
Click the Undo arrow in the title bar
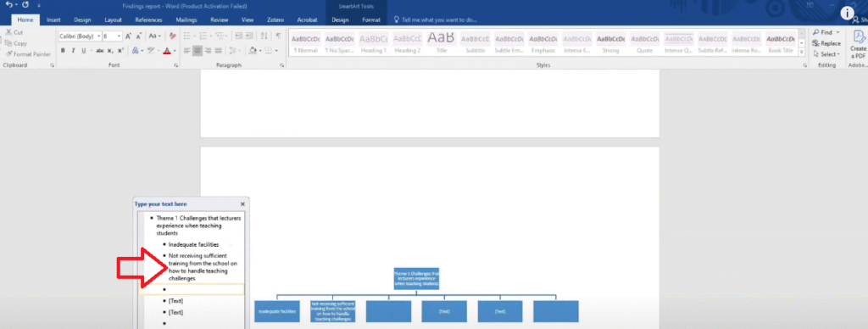coord(9,4)
